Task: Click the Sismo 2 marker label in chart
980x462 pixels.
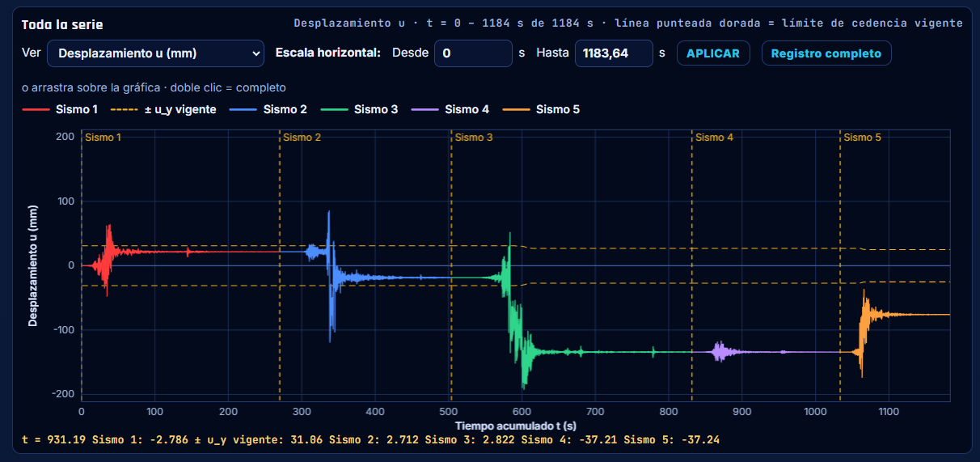Action: coord(302,138)
